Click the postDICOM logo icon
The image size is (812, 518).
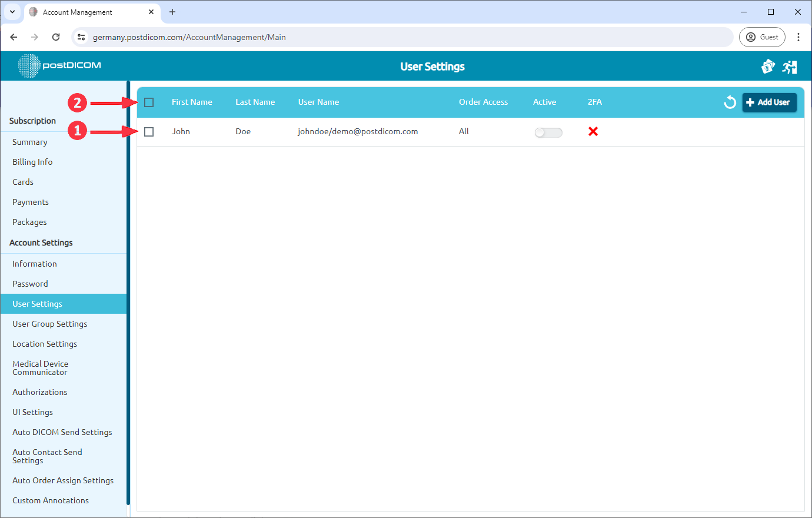pyautogui.click(x=28, y=65)
